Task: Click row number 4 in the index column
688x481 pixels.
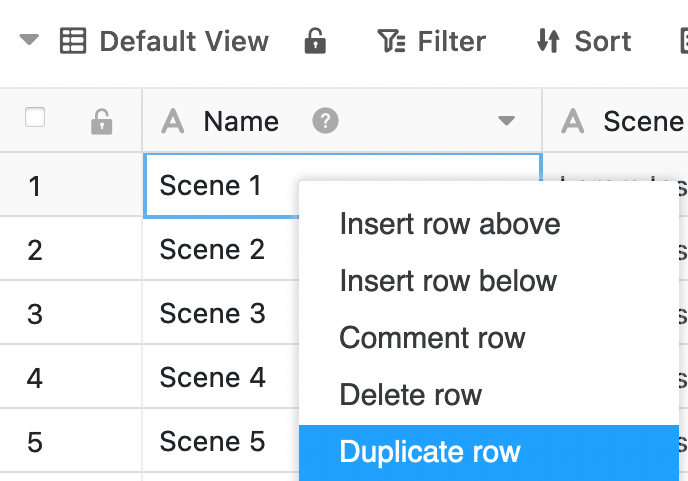Action: [x=35, y=378]
